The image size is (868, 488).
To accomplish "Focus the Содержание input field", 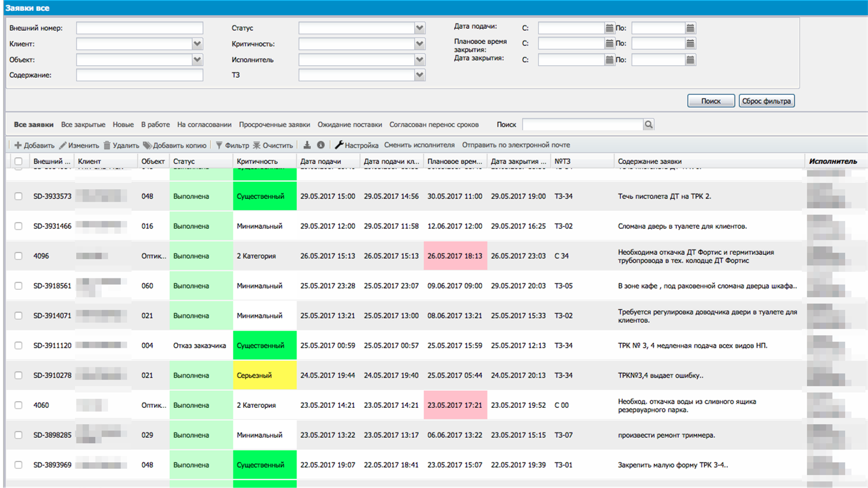I will click(140, 75).
